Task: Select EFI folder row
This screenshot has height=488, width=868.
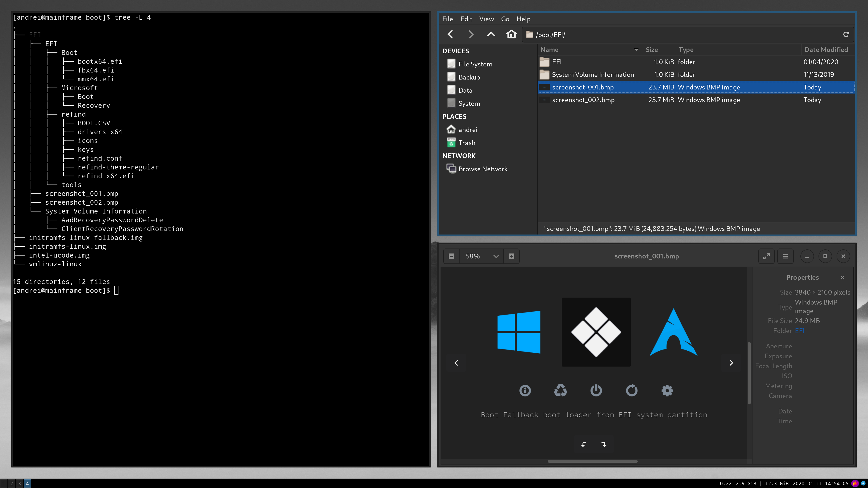Action: [696, 62]
